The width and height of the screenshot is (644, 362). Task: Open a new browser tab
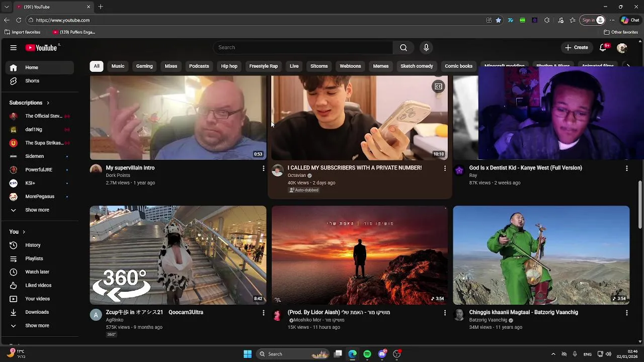101,7
